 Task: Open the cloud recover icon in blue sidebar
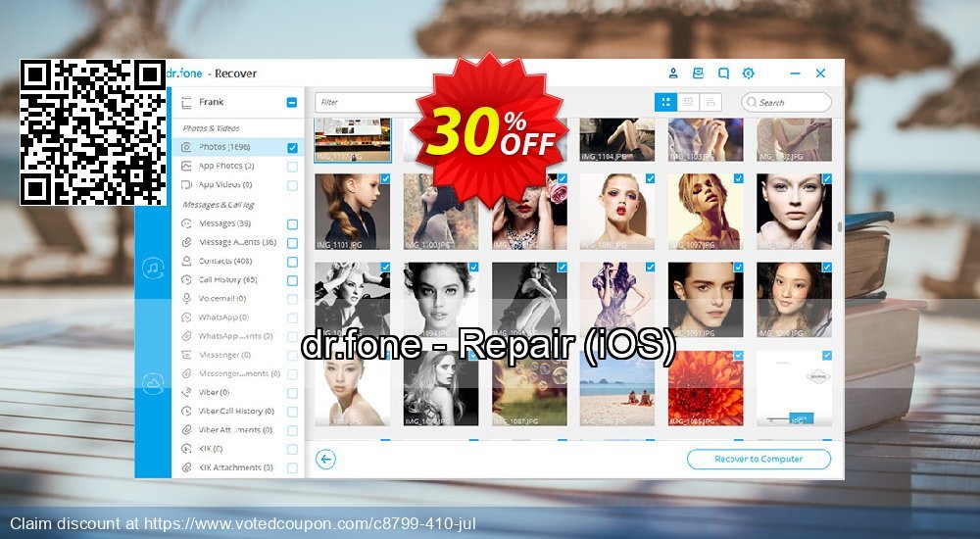pyautogui.click(x=153, y=383)
